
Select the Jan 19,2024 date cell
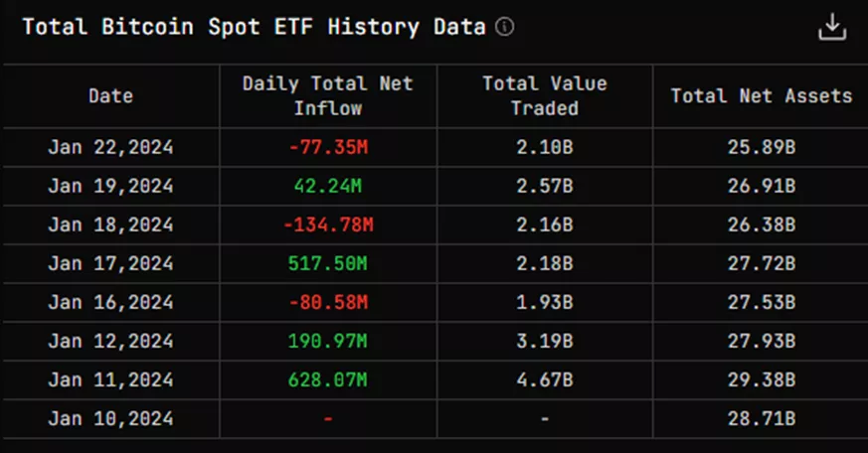tap(110, 187)
